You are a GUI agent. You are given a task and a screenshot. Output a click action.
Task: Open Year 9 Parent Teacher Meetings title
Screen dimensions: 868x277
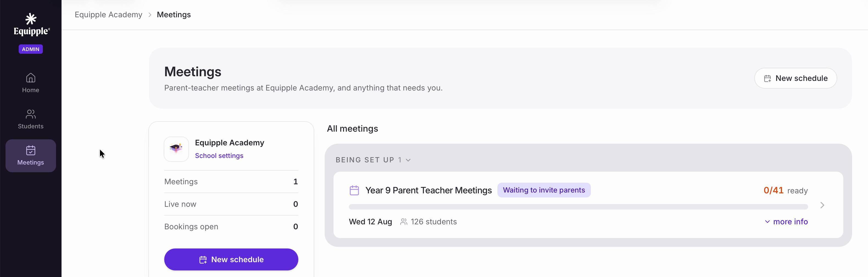pos(429,191)
